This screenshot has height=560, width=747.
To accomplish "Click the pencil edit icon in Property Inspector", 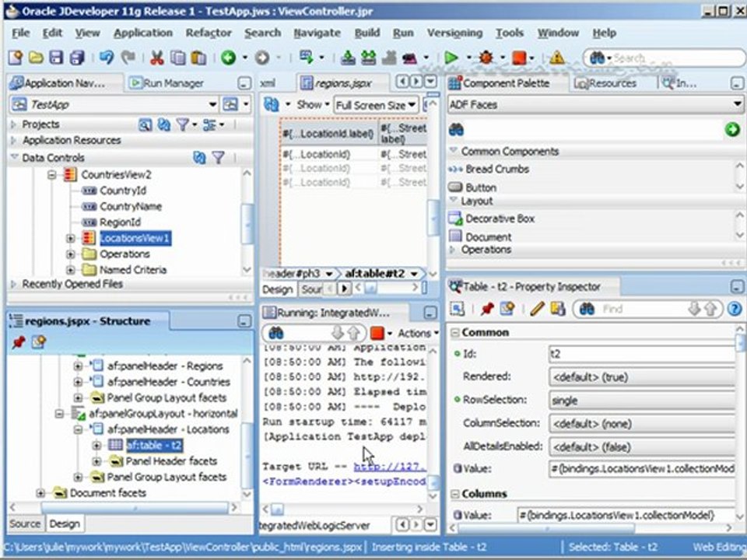I will pyautogui.click(x=537, y=309).
